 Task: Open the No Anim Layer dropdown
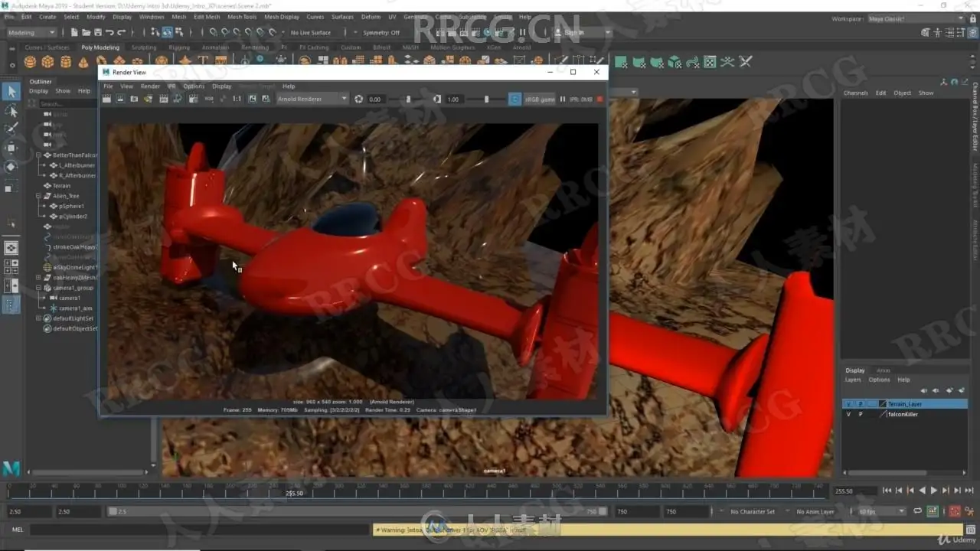pyautogui.click(x=817, y=511)
